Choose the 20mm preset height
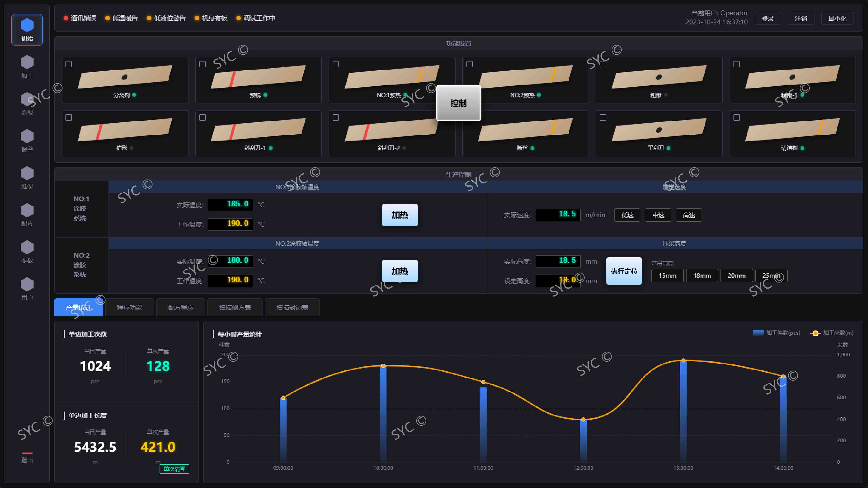The height and width of the screenshot is (488, 868). point(737,276)
